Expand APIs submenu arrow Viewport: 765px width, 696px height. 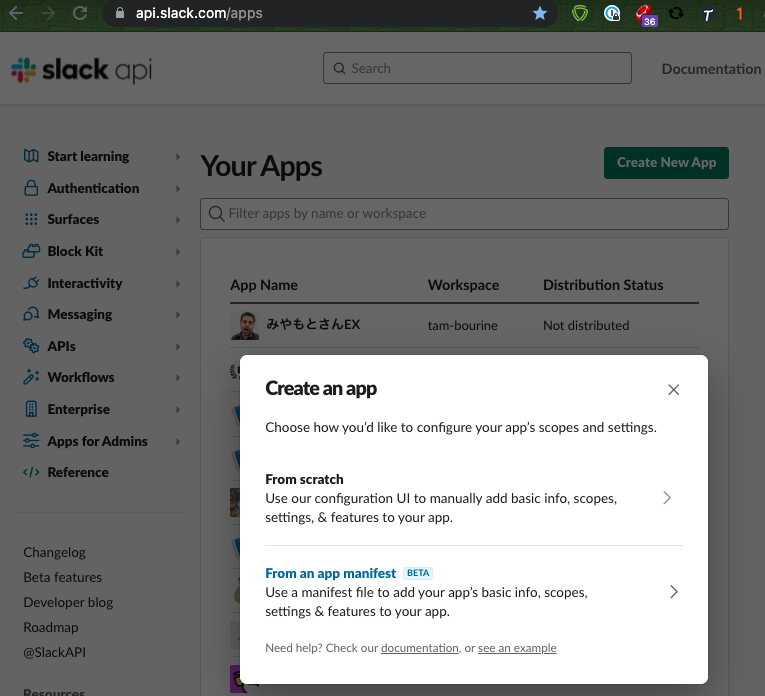[178, 347]
